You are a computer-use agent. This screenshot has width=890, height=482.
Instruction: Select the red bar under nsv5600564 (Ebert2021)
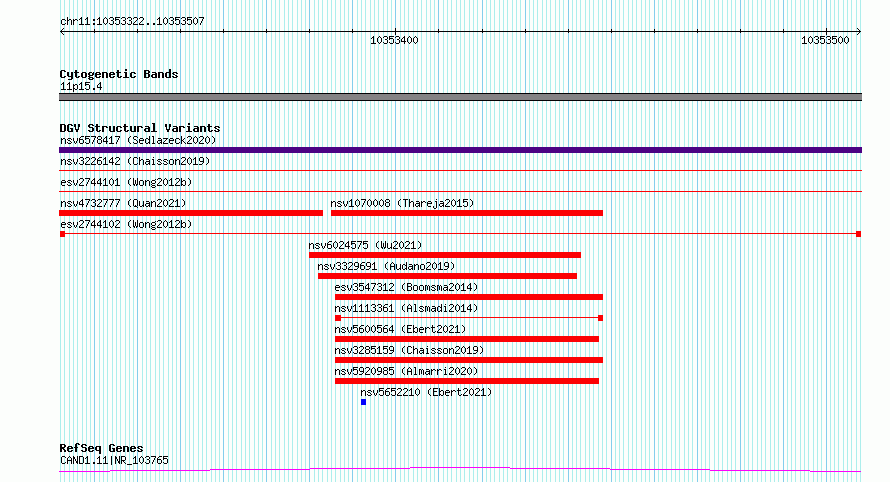[467, 339]
